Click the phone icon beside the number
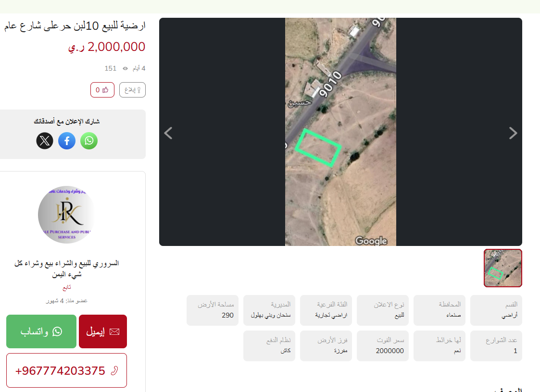Viewport: 540px width, 392px height. pyautogui.click(x=114, y=371)
